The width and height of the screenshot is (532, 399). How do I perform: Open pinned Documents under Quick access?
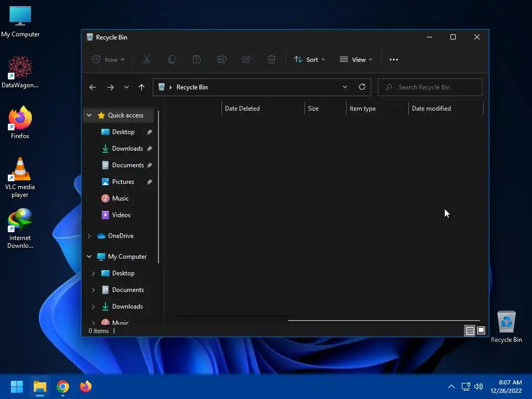point(128,165)
